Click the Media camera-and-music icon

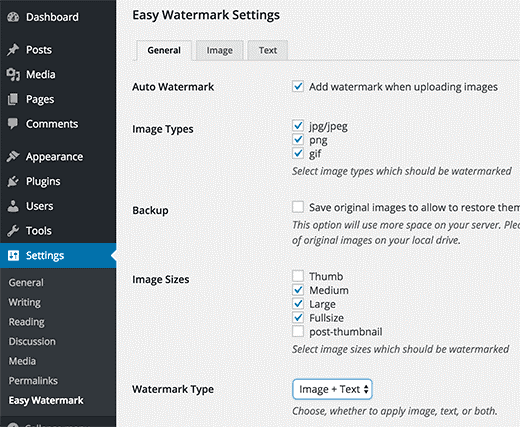click(13, 74)
